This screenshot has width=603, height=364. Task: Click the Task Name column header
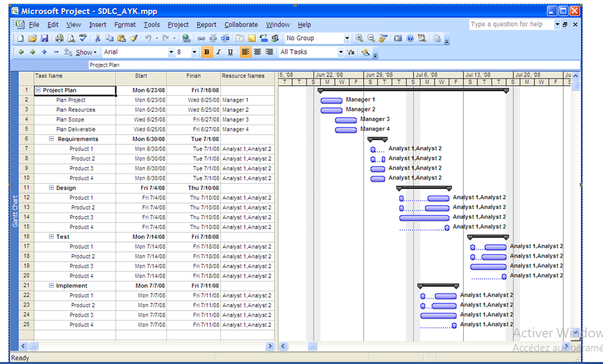click(x=75, y=78)
